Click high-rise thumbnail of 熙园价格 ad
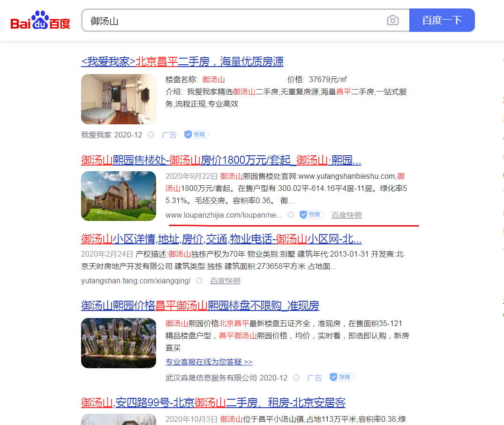 (x=119, y=343)
